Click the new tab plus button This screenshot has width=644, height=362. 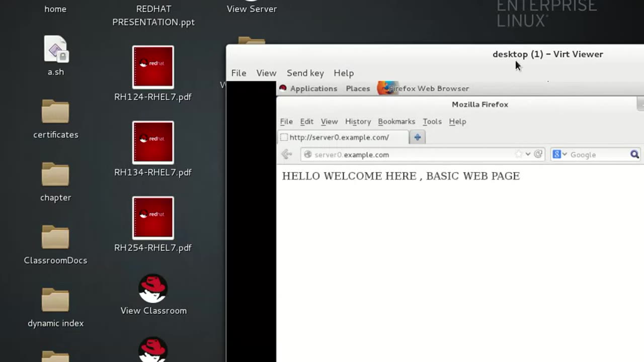tap(417, 137)
